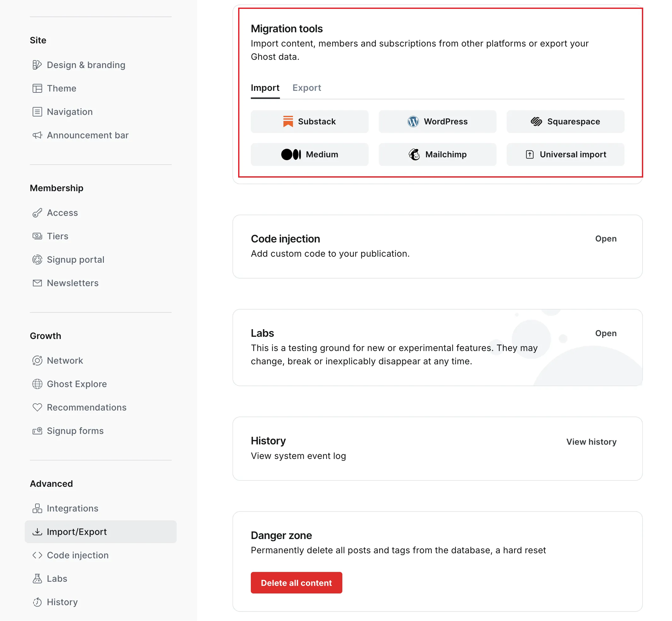Image resolution: width=672 pixels, height=621 pixels.
Task: Click the Recommendations heart icon
Action: 37,407
